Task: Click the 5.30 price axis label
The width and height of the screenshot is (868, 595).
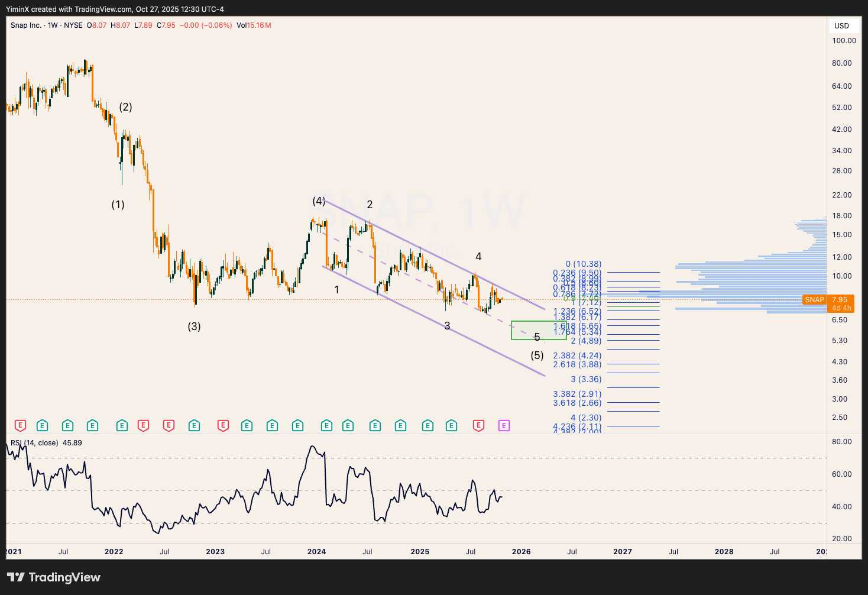Action: pos(840,341)
